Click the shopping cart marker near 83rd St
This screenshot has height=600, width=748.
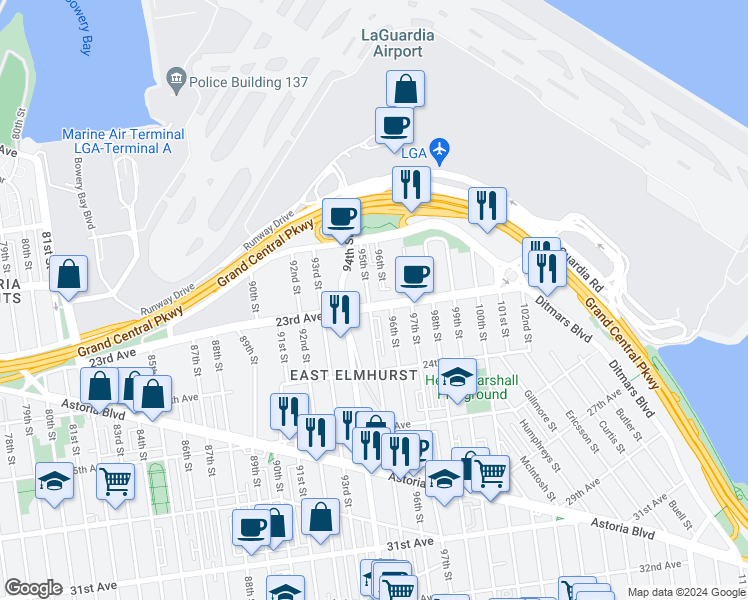coord(115,485)
